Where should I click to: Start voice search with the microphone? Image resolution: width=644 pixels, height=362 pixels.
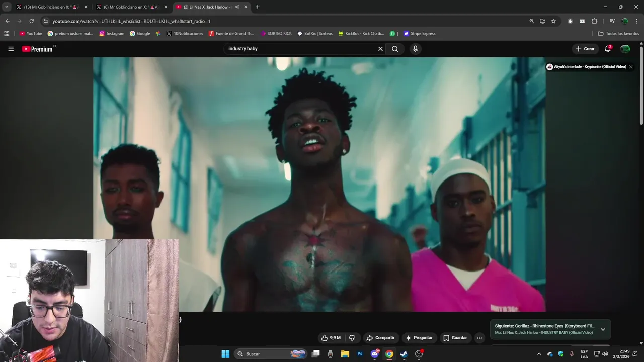(415, 49)
